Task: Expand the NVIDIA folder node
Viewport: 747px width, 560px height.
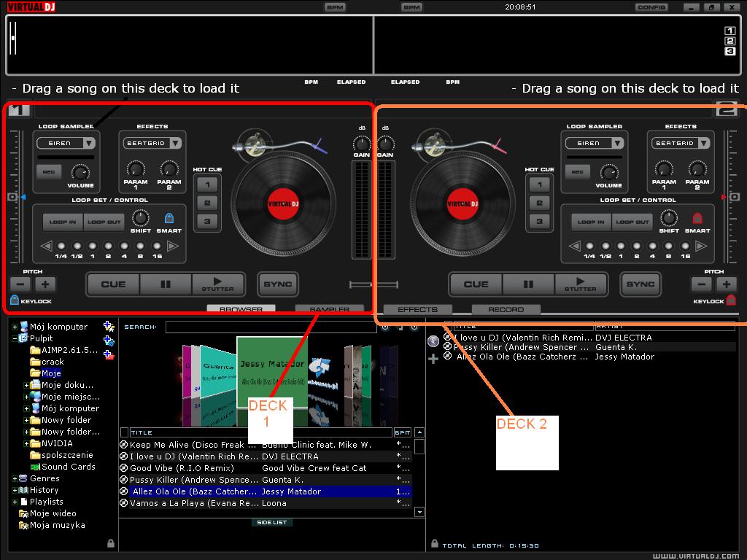Action: (26, 444)
